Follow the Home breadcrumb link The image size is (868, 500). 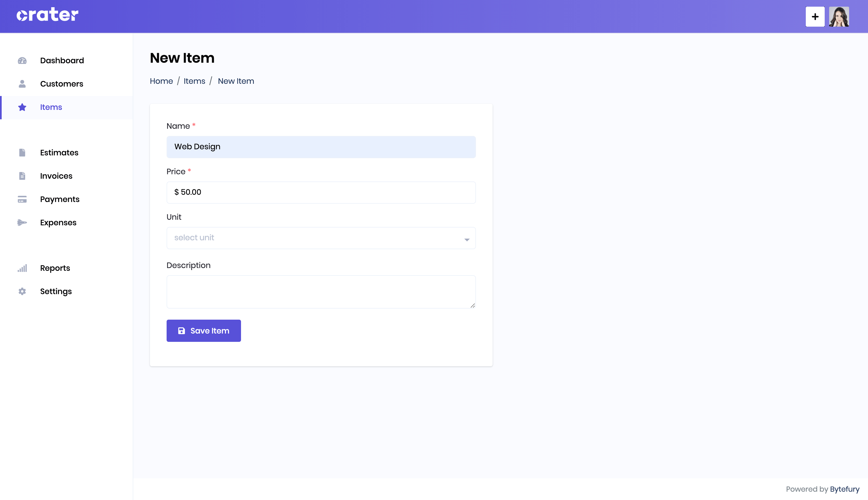161,81
